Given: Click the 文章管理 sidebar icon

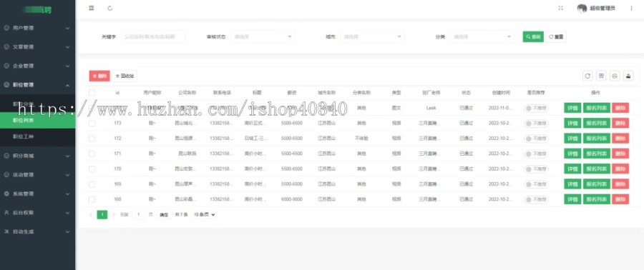Looking at the screenshot, I should pos(6,46).
